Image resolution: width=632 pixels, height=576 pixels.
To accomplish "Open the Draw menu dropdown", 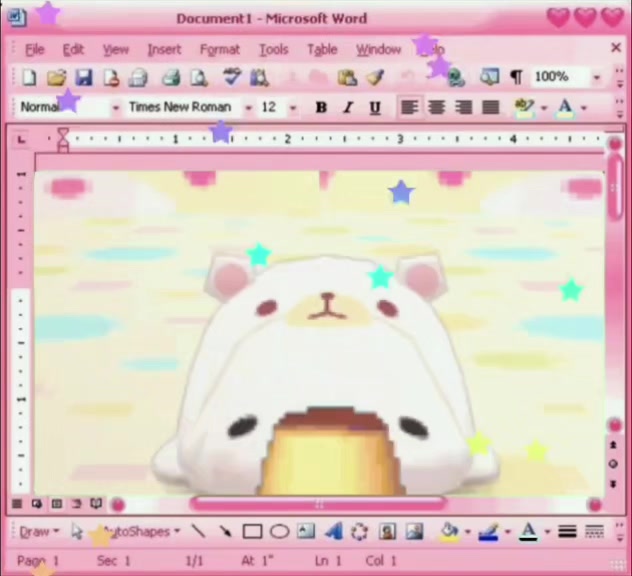I will click(x=39, y=532).
